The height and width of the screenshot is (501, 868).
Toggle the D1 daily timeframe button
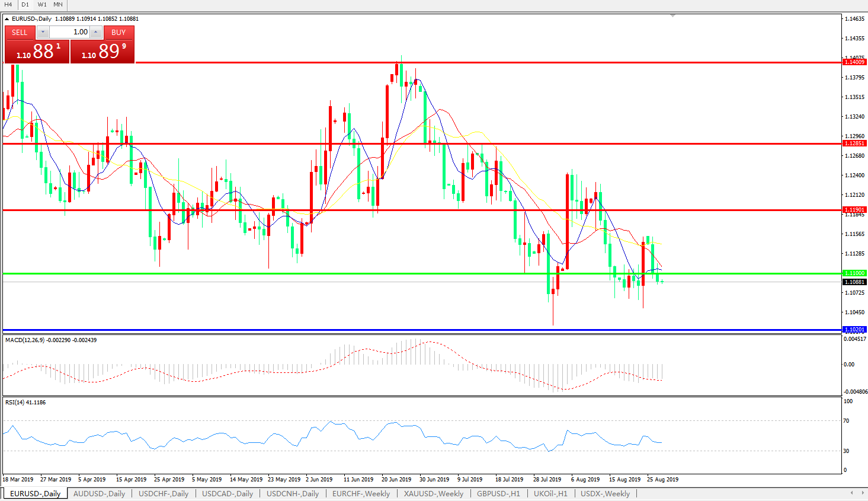pos(25,5)
